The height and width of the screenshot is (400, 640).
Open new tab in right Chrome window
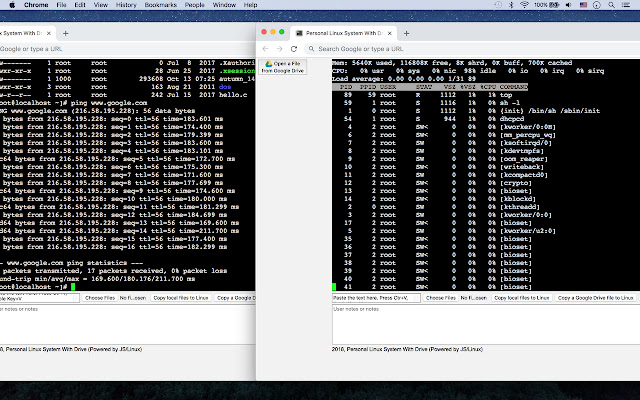point(406,33)
